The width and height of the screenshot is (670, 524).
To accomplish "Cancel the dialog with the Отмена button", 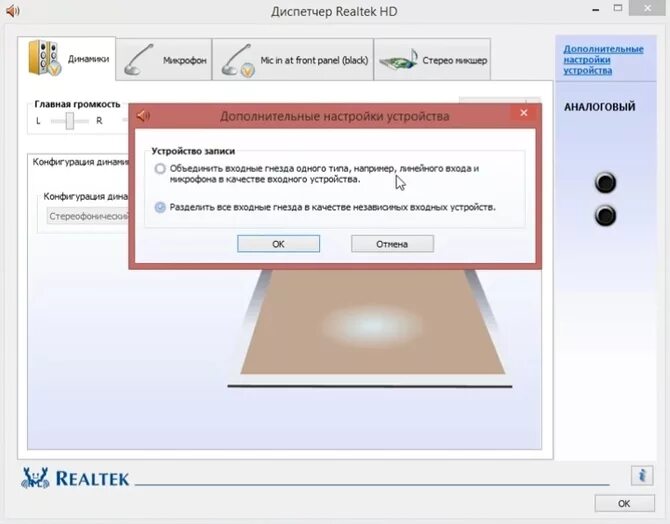I will [392, 244].
